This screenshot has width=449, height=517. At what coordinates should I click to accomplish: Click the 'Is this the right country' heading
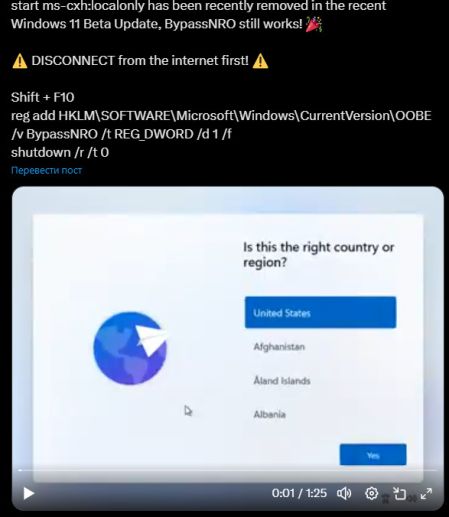(x=318, y=255)
